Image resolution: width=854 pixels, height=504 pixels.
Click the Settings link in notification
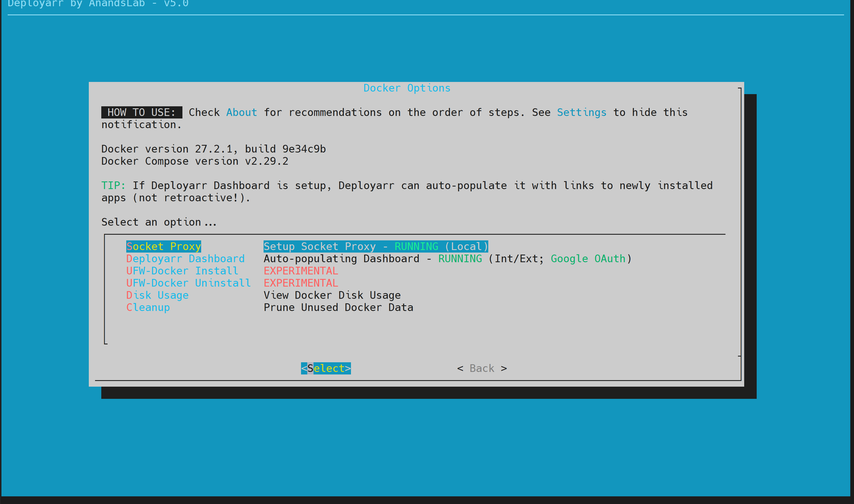point(581,113)
